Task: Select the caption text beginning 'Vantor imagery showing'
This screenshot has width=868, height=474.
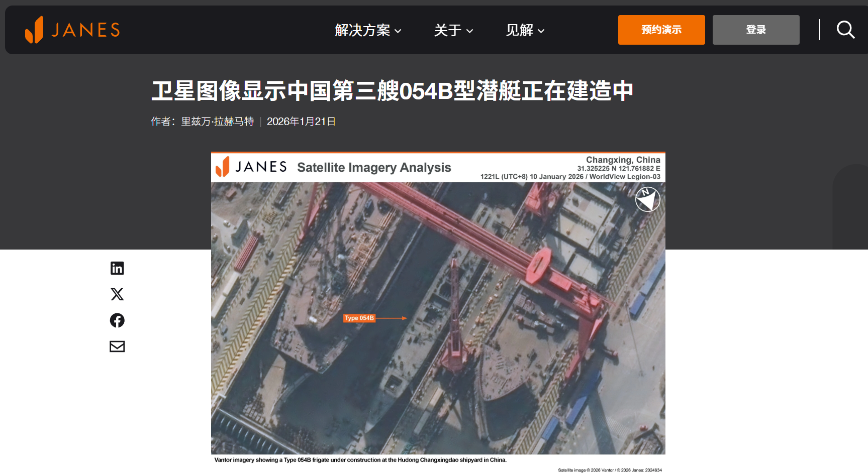Action: tap(360, 460)
